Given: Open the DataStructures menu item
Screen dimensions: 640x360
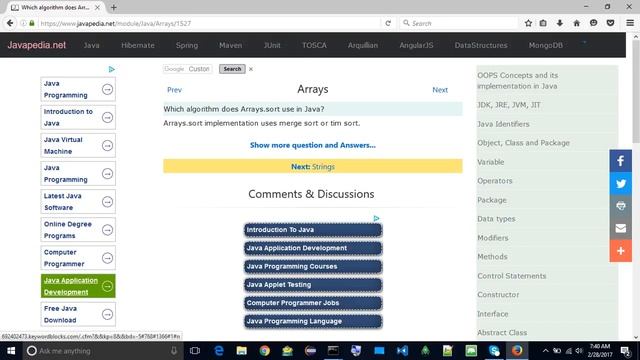Looking at the screenshot, I should pyautogui.click(x=481, y=45).
